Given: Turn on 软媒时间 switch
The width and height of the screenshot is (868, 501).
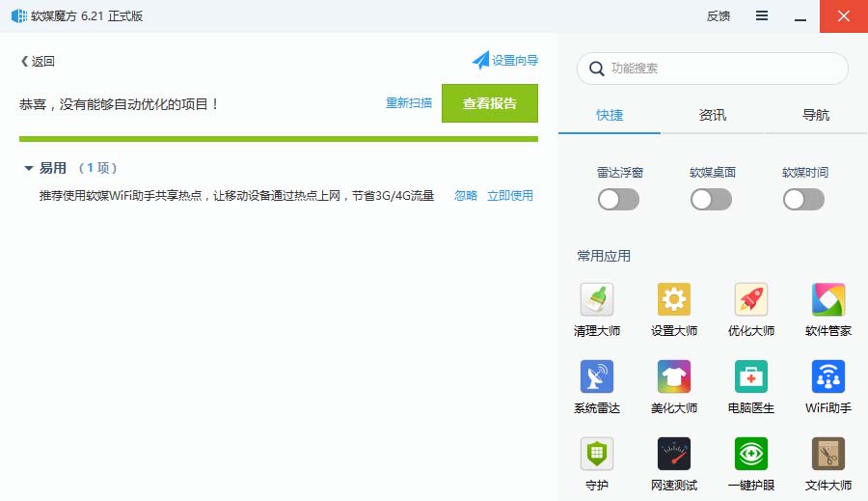Looking at the screenshot, I should coord(804,199).
